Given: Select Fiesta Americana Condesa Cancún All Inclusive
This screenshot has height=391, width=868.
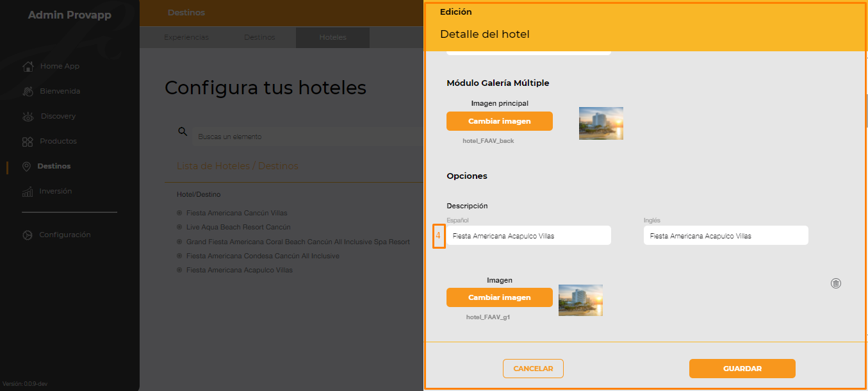Looking at the screenshot, I should 263,256.
